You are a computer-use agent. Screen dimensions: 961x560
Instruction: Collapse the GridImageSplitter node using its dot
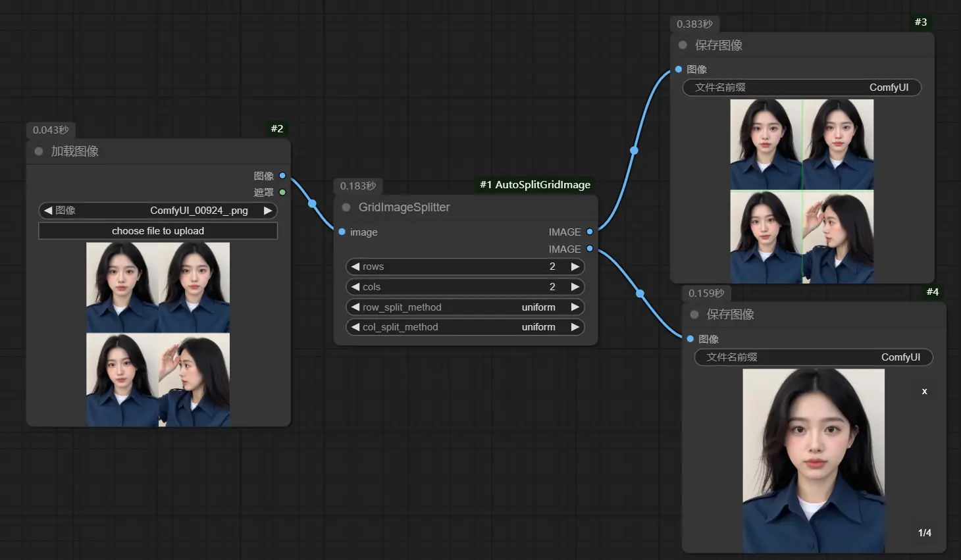[x=346, y=207]
